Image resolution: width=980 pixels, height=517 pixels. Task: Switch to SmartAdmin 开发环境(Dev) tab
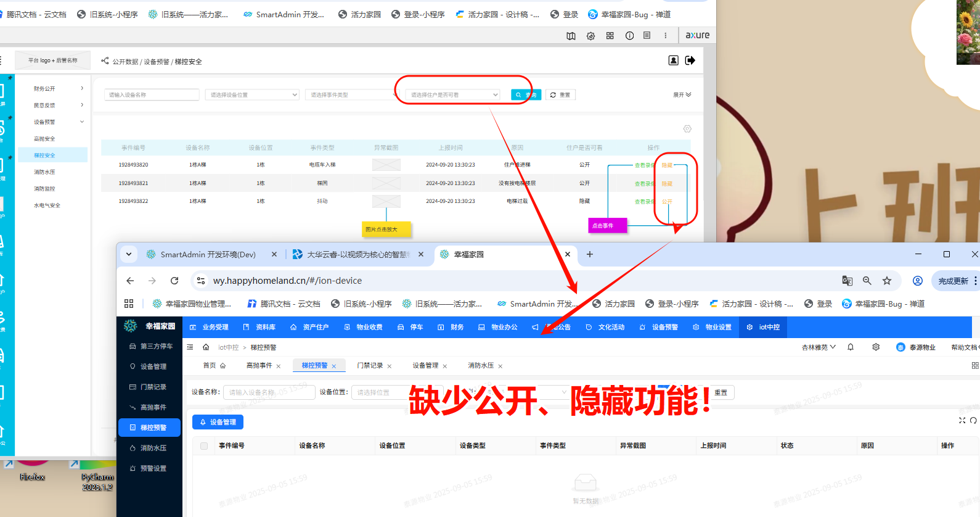(x=208, y=254)
